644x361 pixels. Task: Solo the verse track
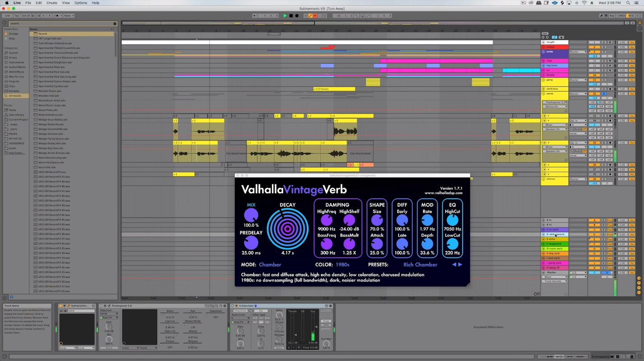[x=603, y=94]
